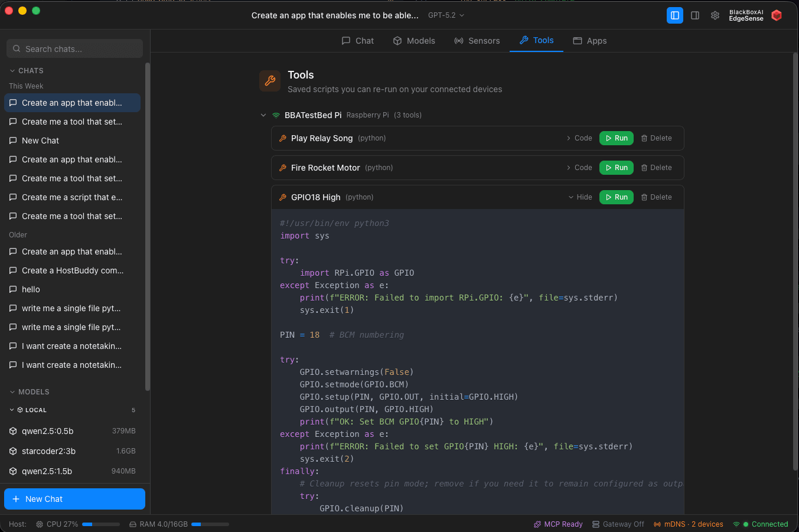This screenshot has height=532, width=799.
Task: Open the settings gear in the title bar
Action: [715, 15]
